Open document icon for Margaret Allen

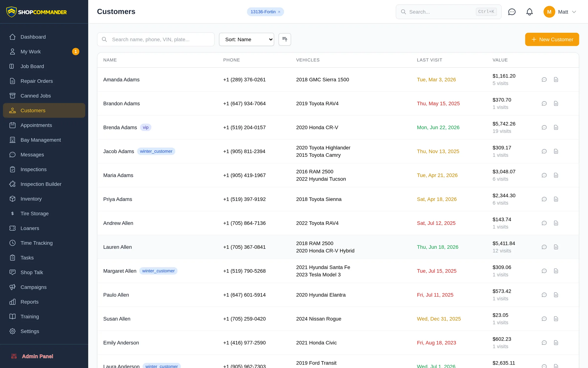tap(556, 271)
